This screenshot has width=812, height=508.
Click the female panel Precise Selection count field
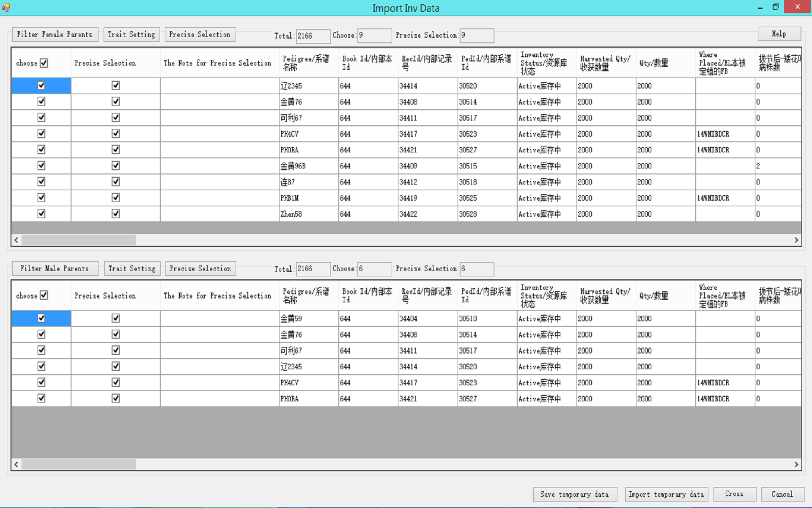[x=477, y=36]
